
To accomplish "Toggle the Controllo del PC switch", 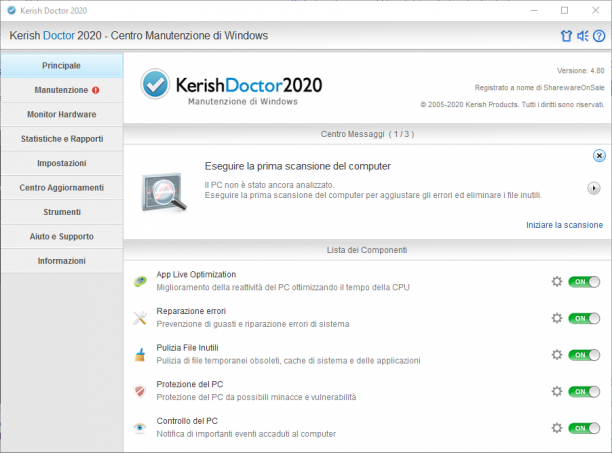I will point(584,428).
